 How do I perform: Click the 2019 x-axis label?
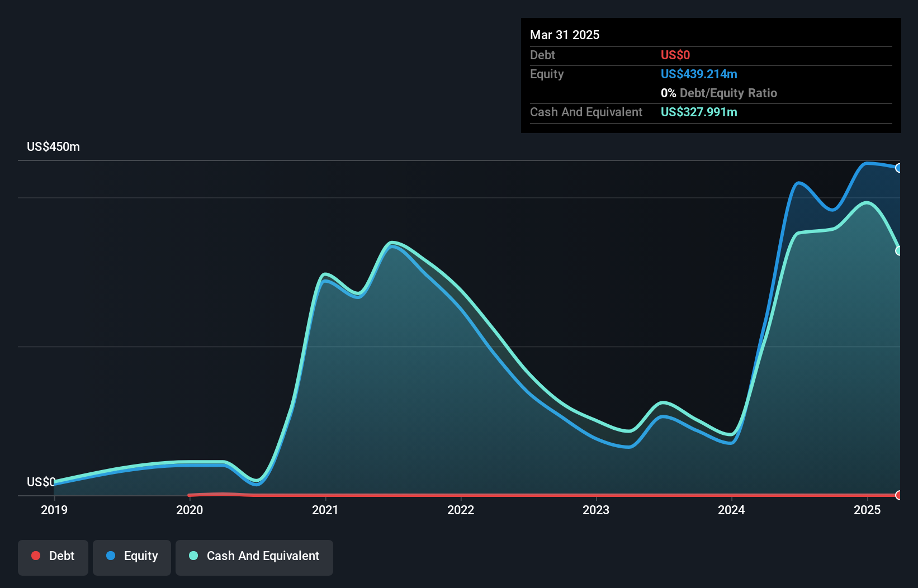54,510
